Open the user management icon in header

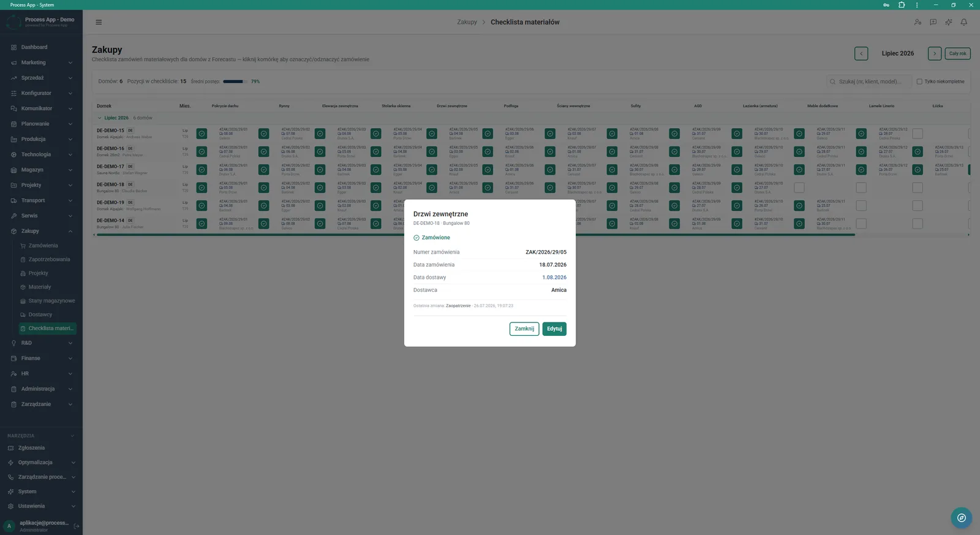tap(918, 22)
